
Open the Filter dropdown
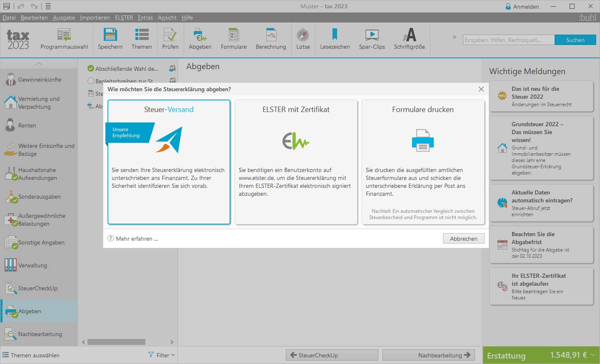pyautogui.click(x=162, y=355)
